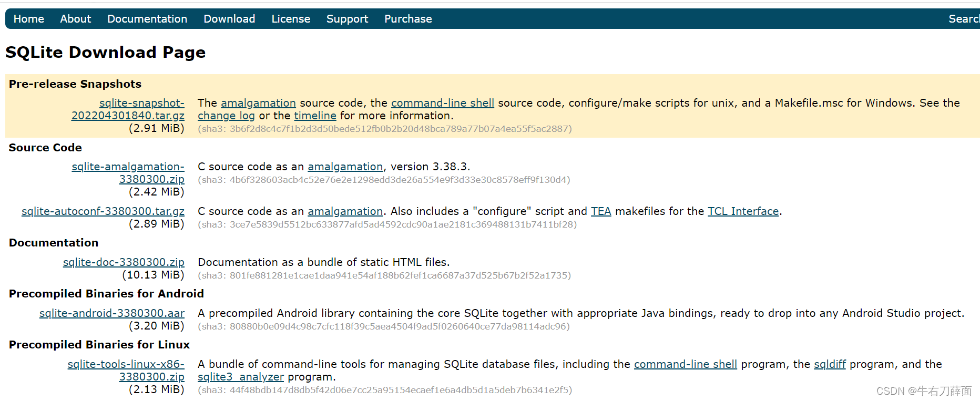Open the Purchase page
This screenshot has width=980, height=401.
tap(408, 19)
